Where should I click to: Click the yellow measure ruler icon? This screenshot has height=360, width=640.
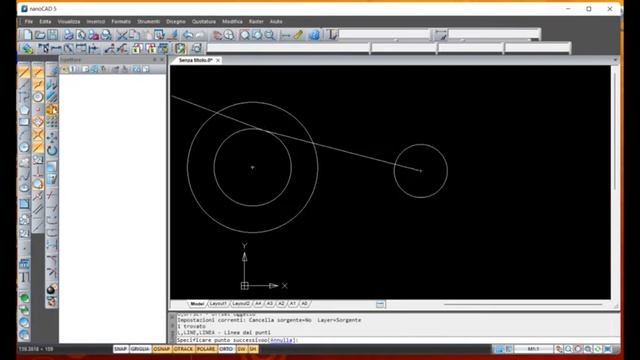[298, 35]
